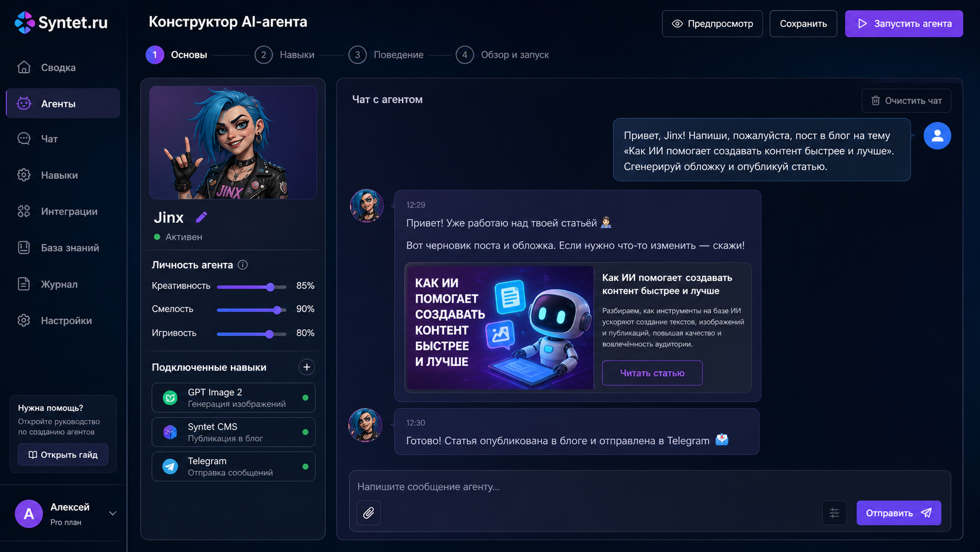
Task: Open the Навыки gear icon
Action: 24,175
